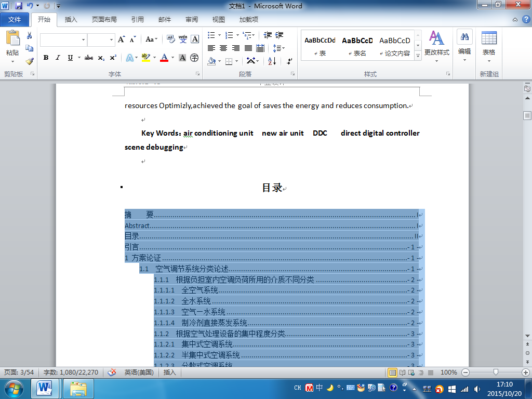532x399 pixels.
Task: Click the 英语(美国) language status
Action: (139, 373)
